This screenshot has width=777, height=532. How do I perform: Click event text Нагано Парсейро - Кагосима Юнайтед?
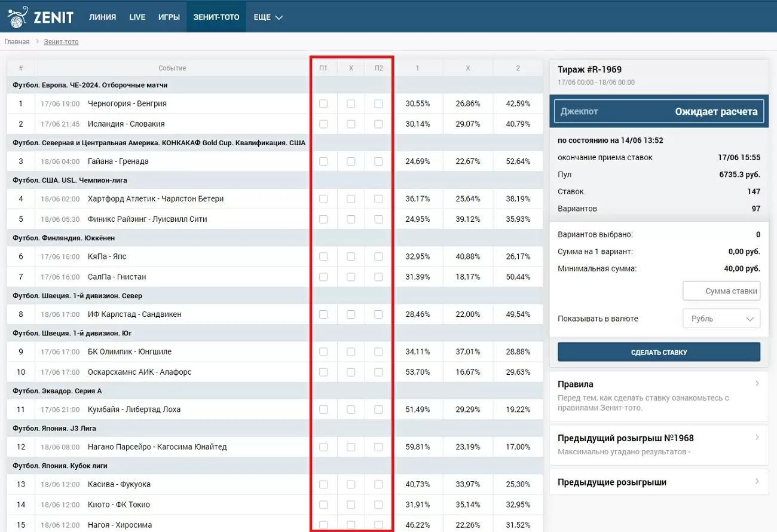tap(157, 447)
